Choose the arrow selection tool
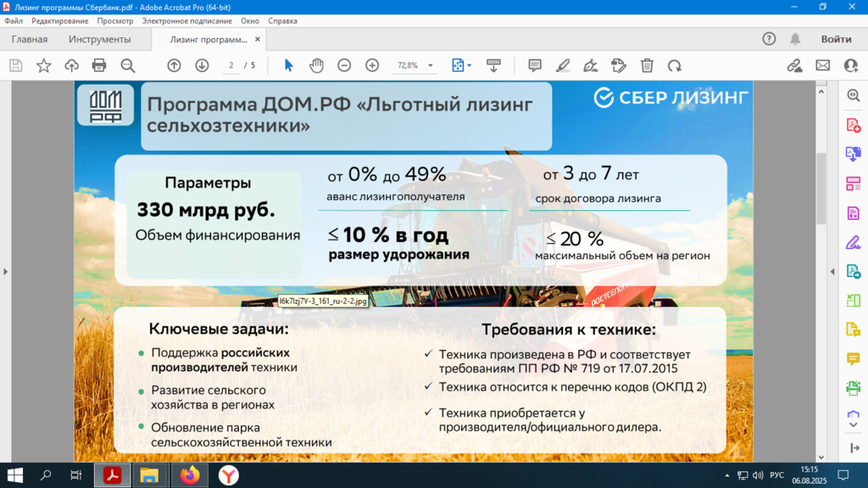This screenshot has width=868, height=488. pyautogui.click(x=288, y=65)
